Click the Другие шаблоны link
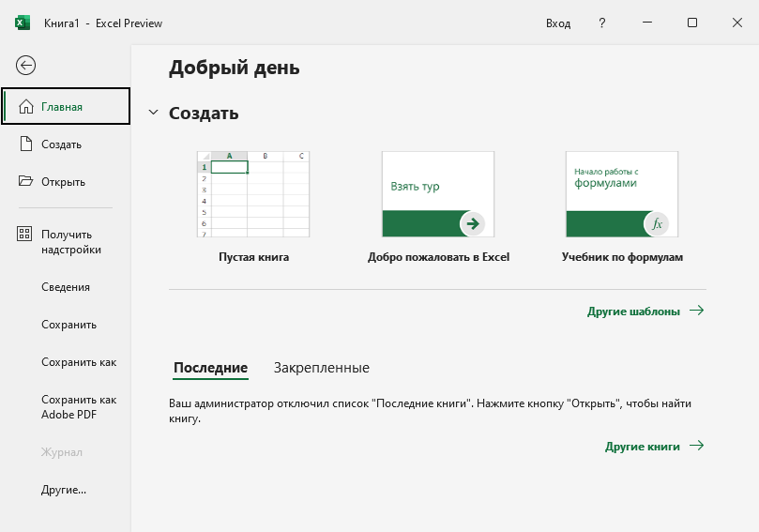Viewport: 759px width, 532px height. [633, 312]
